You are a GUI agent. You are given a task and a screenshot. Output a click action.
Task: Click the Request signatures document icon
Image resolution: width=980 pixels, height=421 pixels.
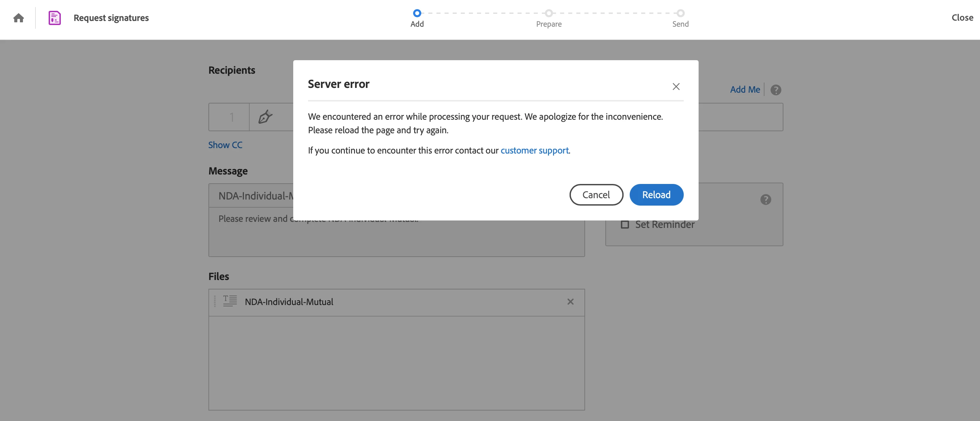(x=54, y=18)
